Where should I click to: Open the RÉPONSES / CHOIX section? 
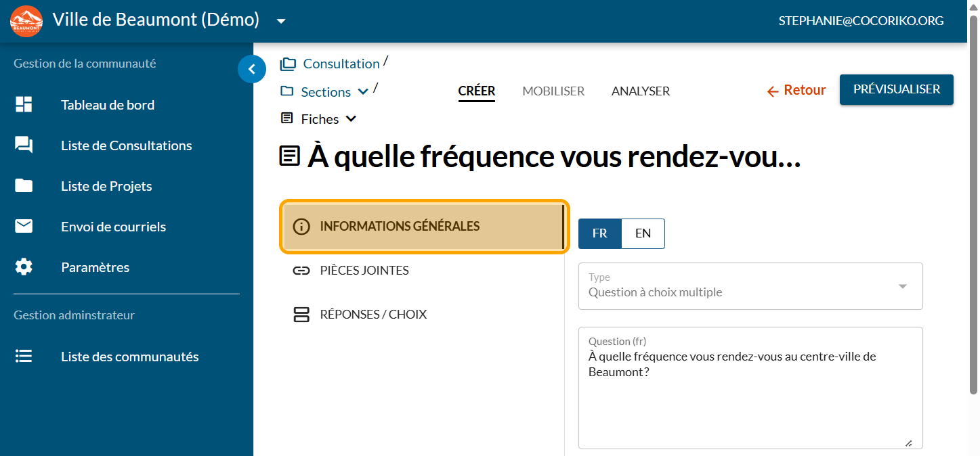point(372,315)
